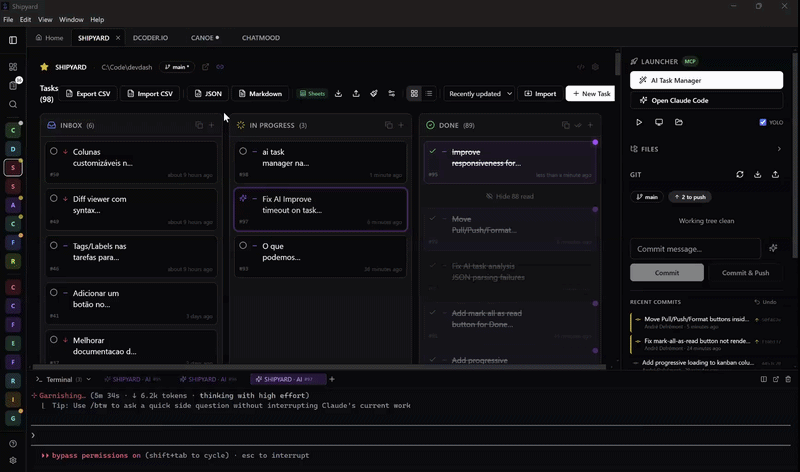Click the yellow star favorite icon
This screenshot has height=472, width=800.
(44, 67)
